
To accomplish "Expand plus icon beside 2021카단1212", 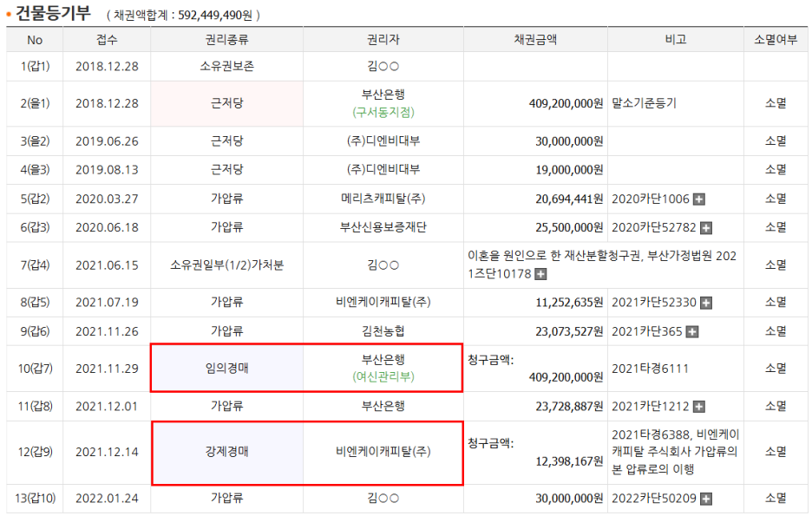I will (x=699, y=407).
